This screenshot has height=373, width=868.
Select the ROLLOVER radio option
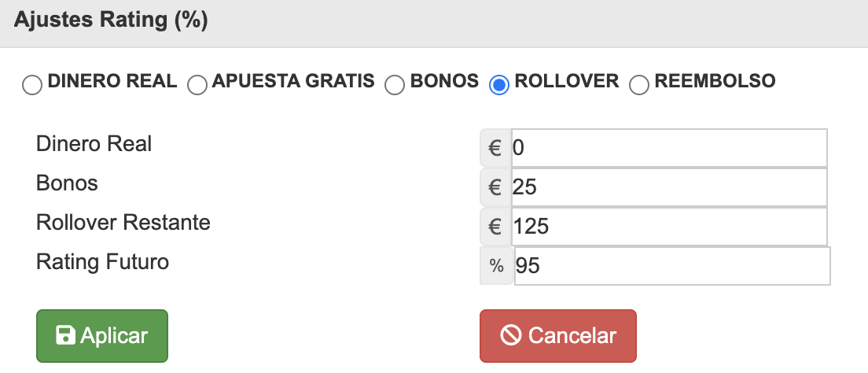coord(499,85)
